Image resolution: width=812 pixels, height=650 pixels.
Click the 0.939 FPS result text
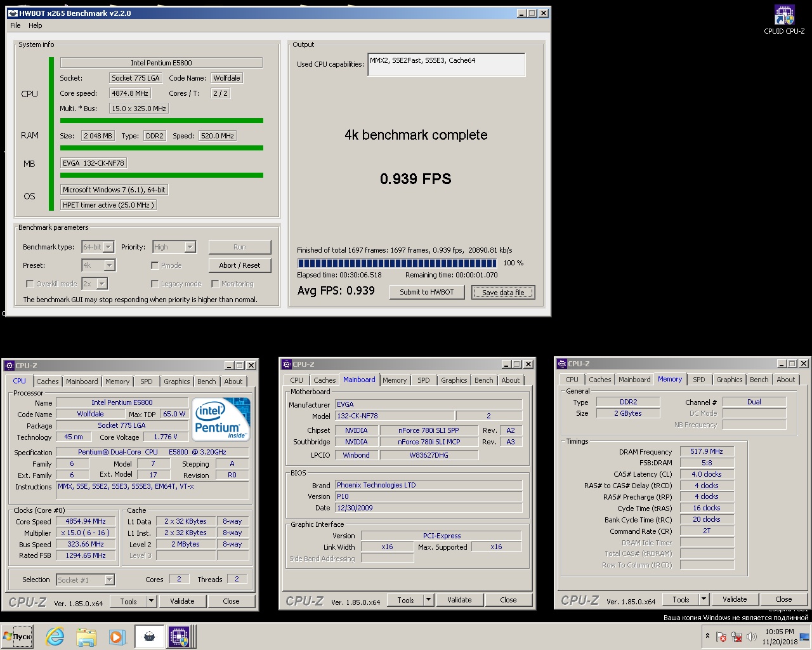416,179
